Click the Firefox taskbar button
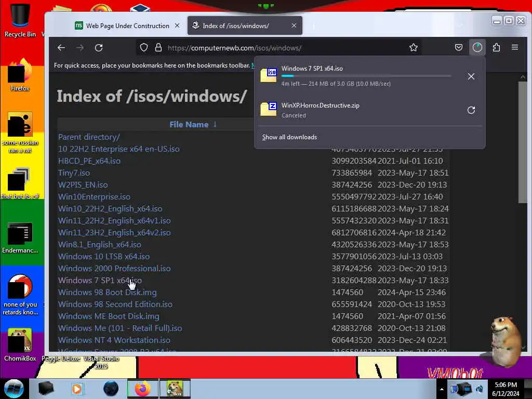Viewport: 532px width, 399px height. [x=142, y=389]
